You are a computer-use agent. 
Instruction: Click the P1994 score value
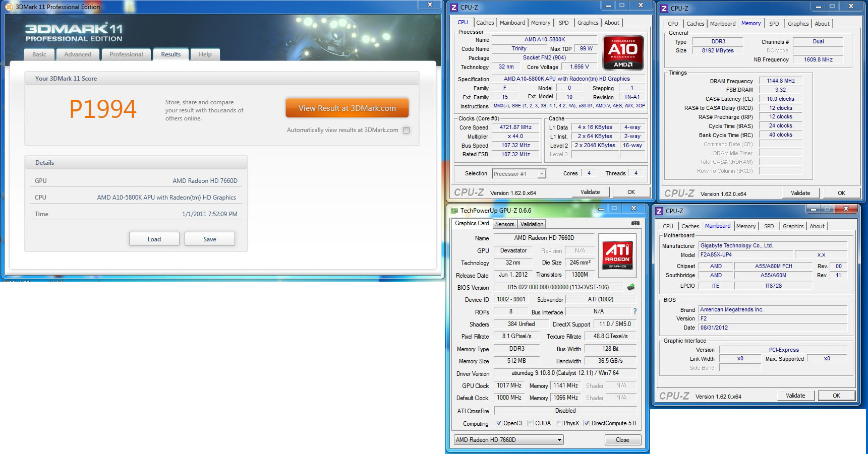pos(103,109)
